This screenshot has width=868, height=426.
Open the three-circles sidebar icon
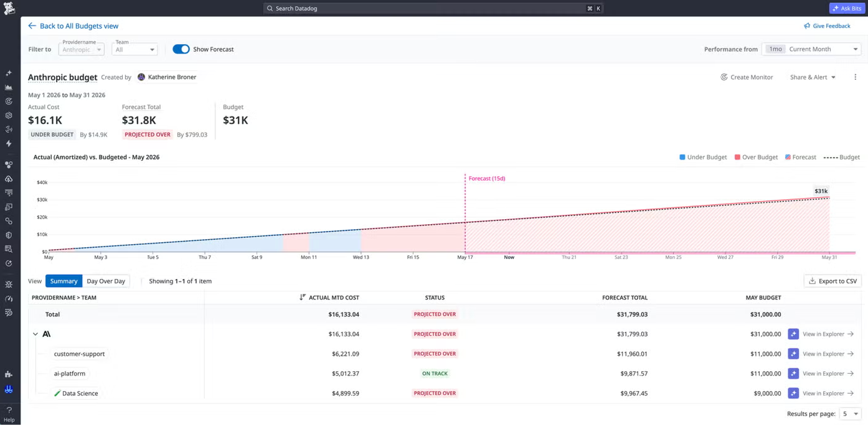tap(9, 165)
